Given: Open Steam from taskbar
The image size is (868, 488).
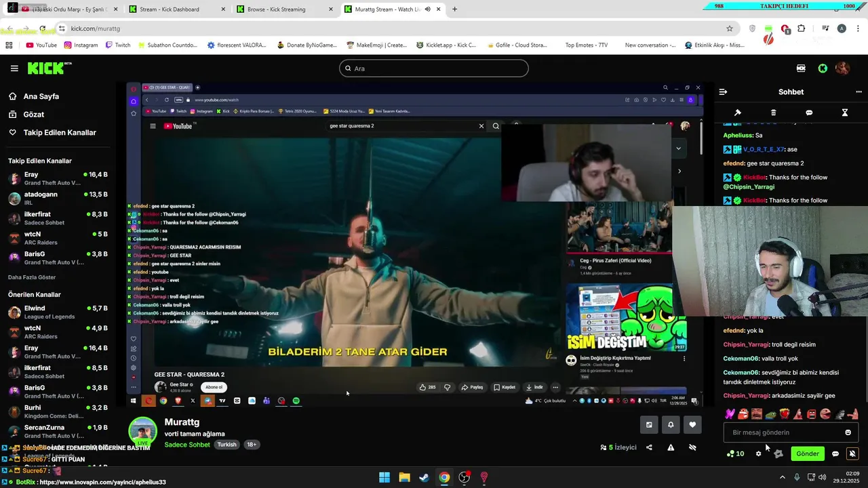Looking at the screenshot, I should (x=424, y=477).
